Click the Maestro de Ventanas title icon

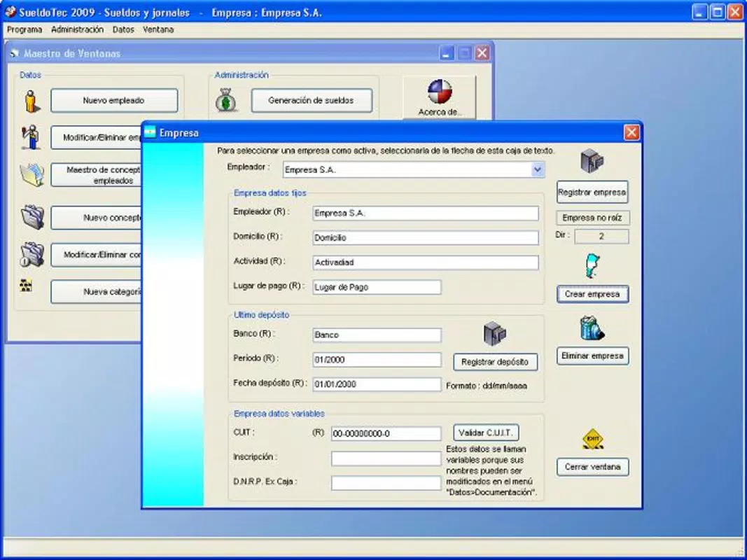pos(15,53)
